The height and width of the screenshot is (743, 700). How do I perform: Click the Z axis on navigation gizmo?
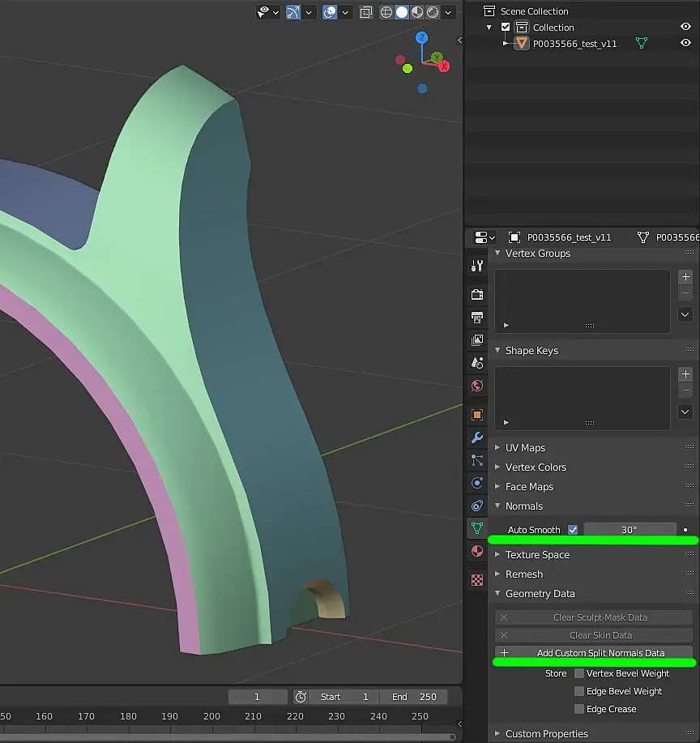pos(422,38)
